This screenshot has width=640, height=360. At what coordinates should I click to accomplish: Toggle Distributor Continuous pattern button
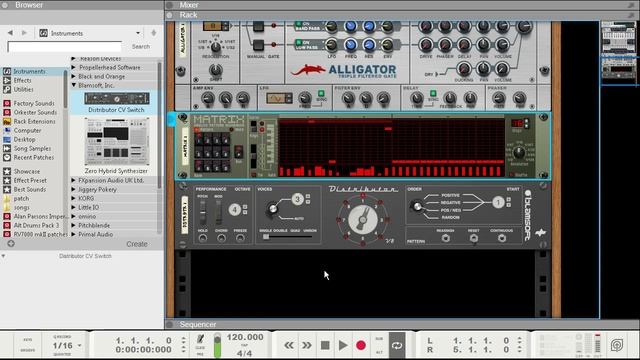click(502, 238)
